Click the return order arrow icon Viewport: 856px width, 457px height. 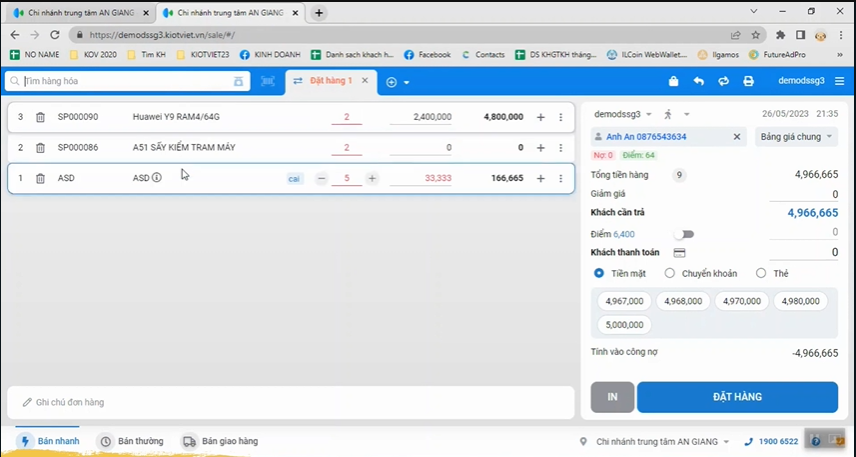pyautogui.click(x=699, y=81)
